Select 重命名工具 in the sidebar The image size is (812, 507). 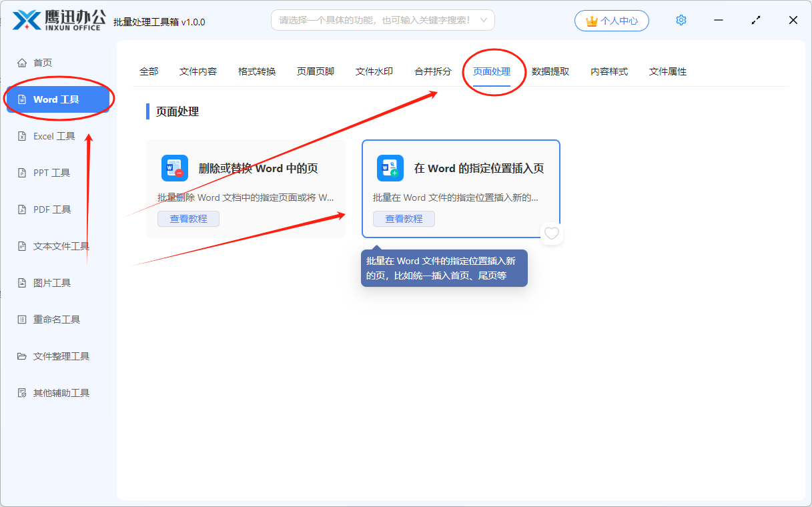(x=56, y=320)
